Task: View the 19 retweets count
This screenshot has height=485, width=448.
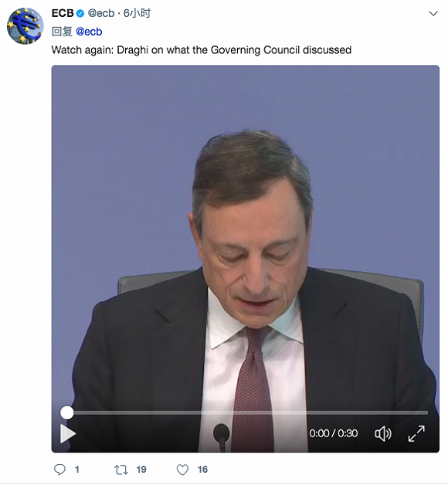Action: click(x=141, y=470)
